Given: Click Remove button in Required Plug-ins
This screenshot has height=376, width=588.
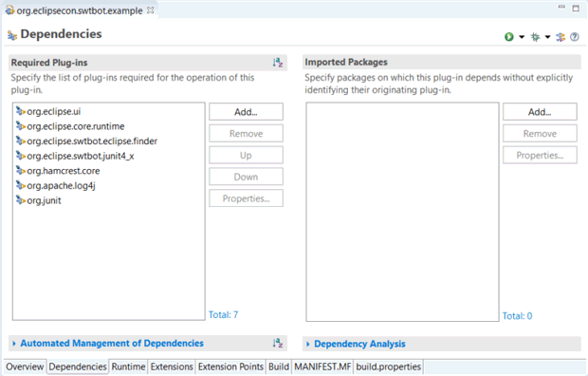Looking at the screenshot, I should point(246,133).
